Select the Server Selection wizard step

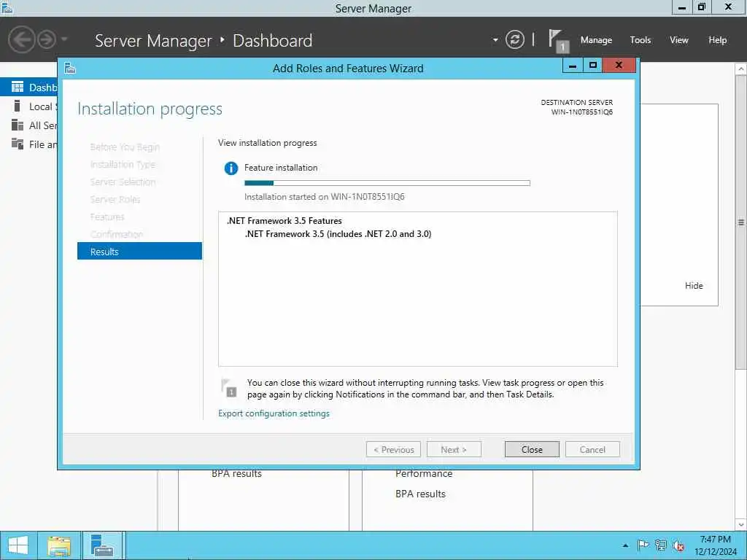tap(123, 182)
